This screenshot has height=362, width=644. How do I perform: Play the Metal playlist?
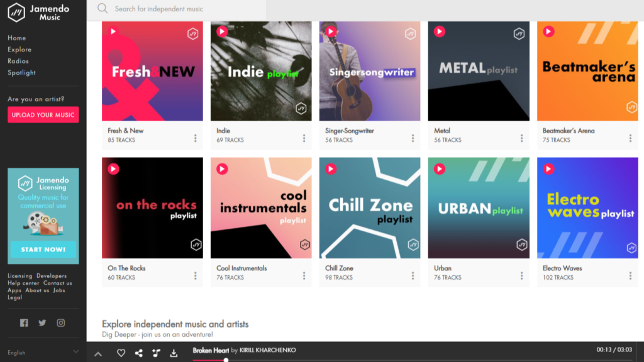440,31
